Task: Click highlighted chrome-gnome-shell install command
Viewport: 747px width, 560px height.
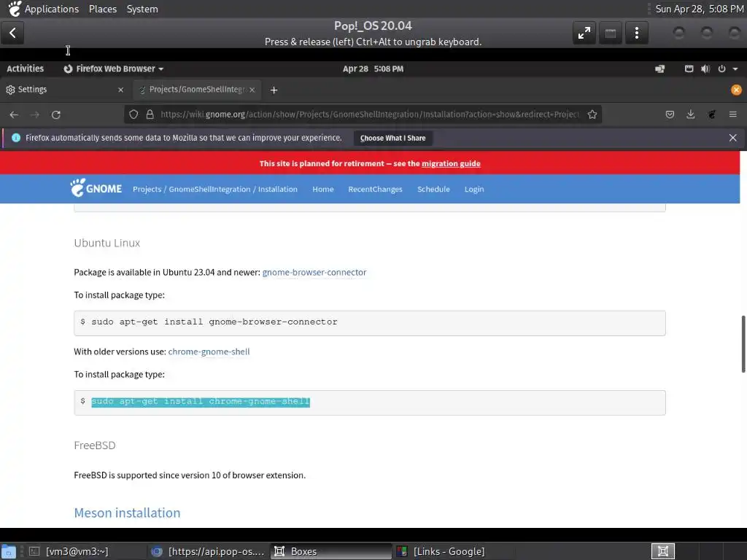Action: 201,402
